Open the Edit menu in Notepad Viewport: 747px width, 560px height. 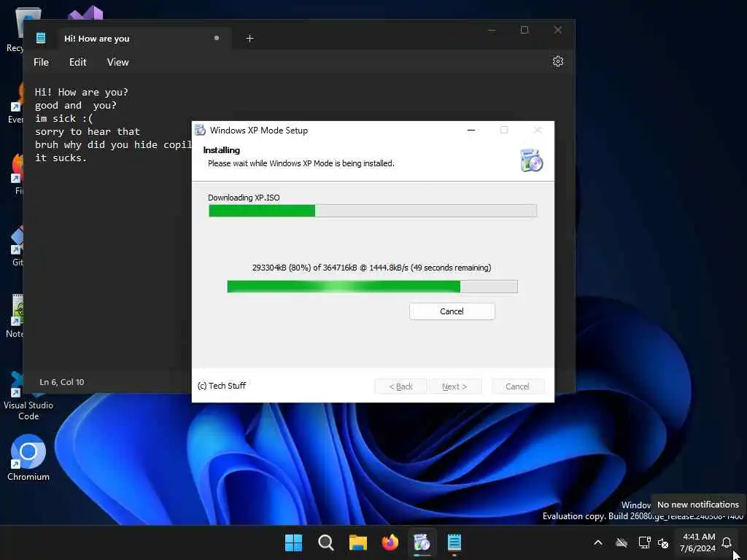point(77,63)
